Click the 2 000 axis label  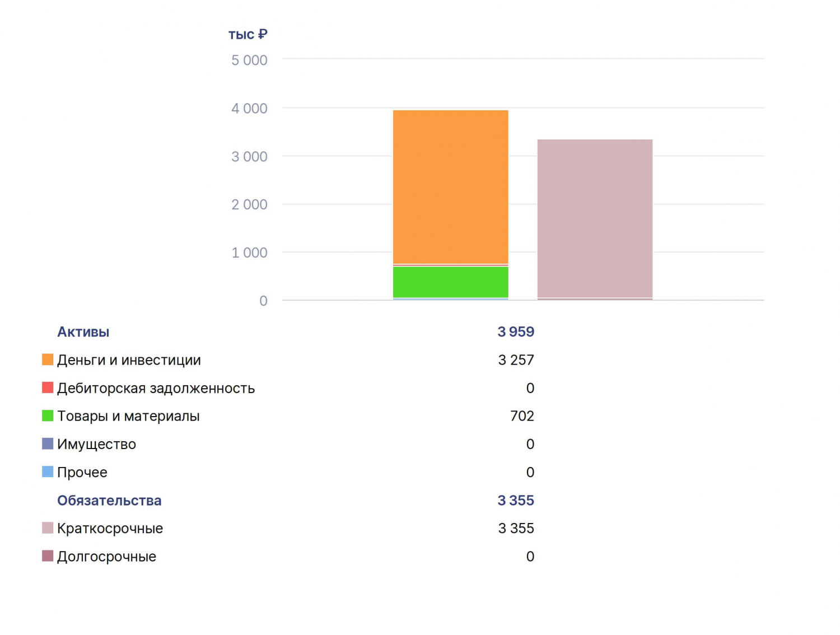(249, 205)
